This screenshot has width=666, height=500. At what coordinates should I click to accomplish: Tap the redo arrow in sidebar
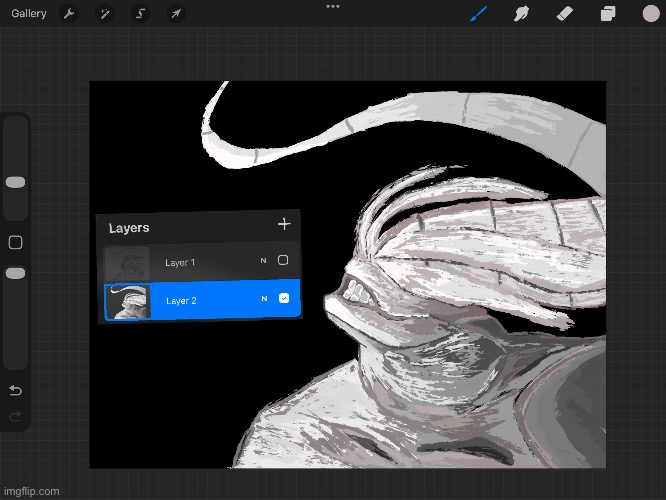coord(15,415)
